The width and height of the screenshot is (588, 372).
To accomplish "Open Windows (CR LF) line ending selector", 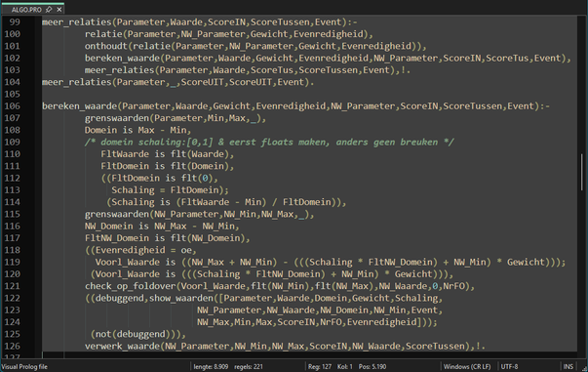I will 467,367.
